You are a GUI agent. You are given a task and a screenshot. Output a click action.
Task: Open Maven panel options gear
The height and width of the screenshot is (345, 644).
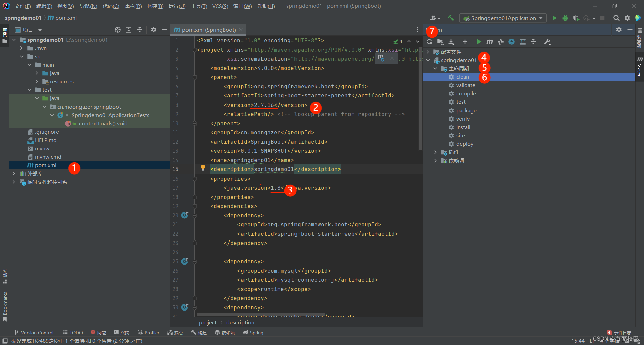pos(619,30)
